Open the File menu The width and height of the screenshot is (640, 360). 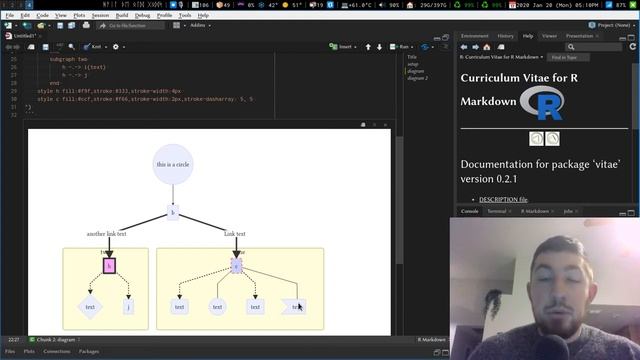pyautogui.click(x=10, y=15)
